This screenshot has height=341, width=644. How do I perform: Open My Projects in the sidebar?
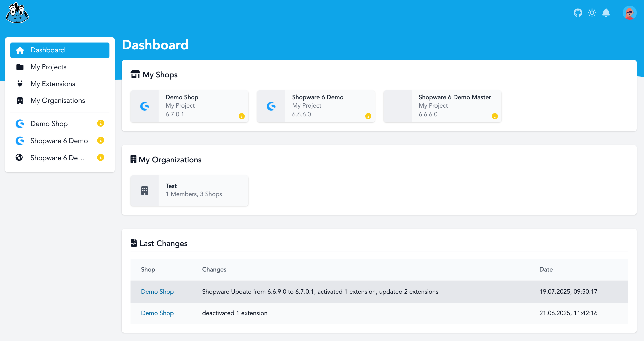48,67
